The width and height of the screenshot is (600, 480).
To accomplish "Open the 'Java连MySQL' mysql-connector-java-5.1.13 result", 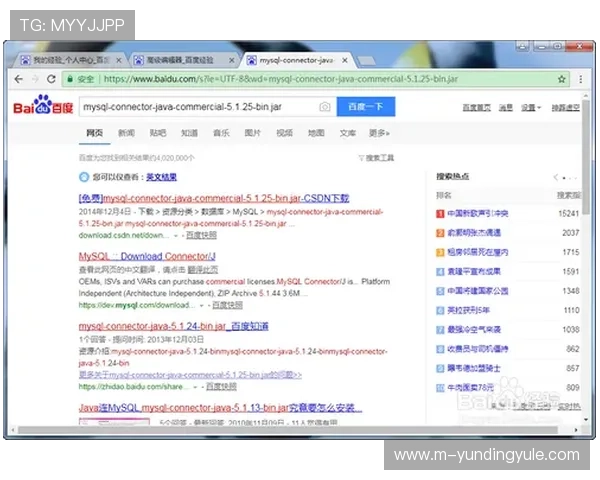I will pos(220,408).
